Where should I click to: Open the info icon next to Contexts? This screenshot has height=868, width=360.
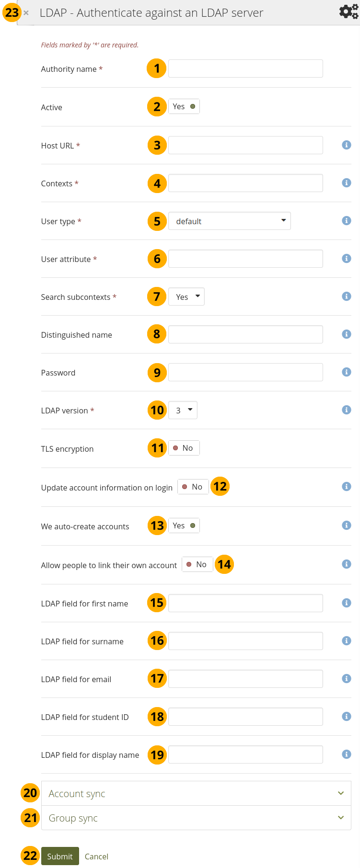point(346,183)
